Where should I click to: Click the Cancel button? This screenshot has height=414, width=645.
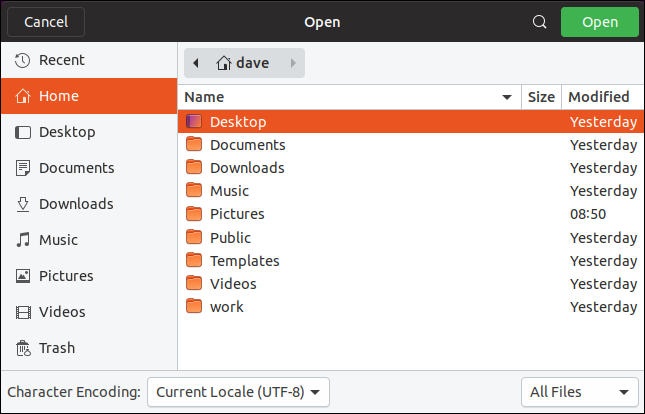click(46, 22)
